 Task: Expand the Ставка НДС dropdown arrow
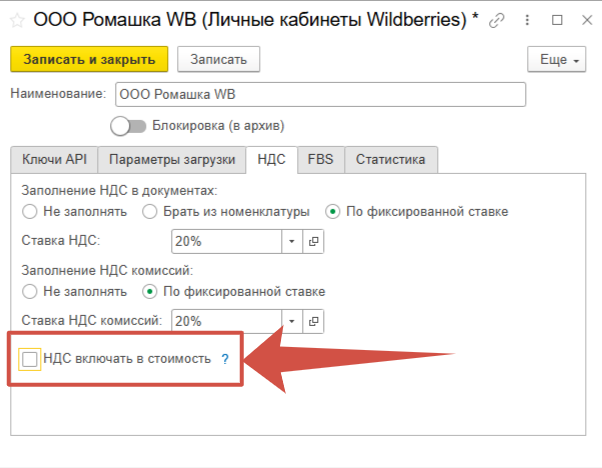(292, 241)
